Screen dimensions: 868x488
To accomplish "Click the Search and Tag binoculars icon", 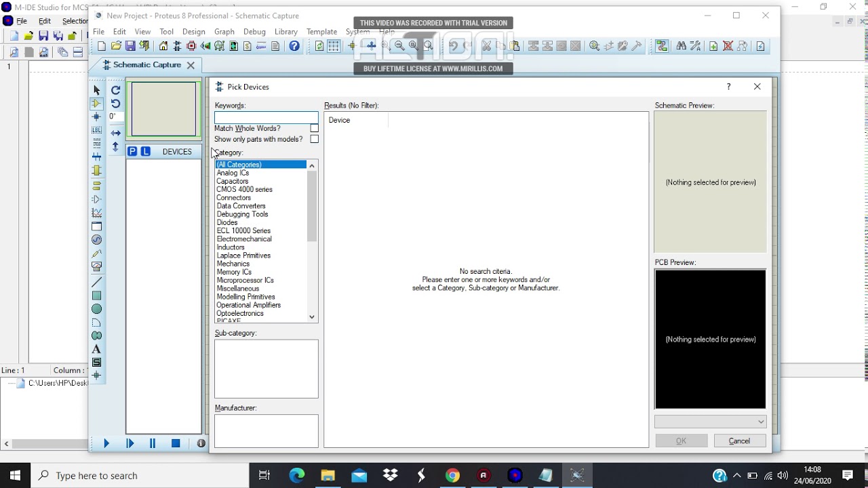I will point(682,46).
